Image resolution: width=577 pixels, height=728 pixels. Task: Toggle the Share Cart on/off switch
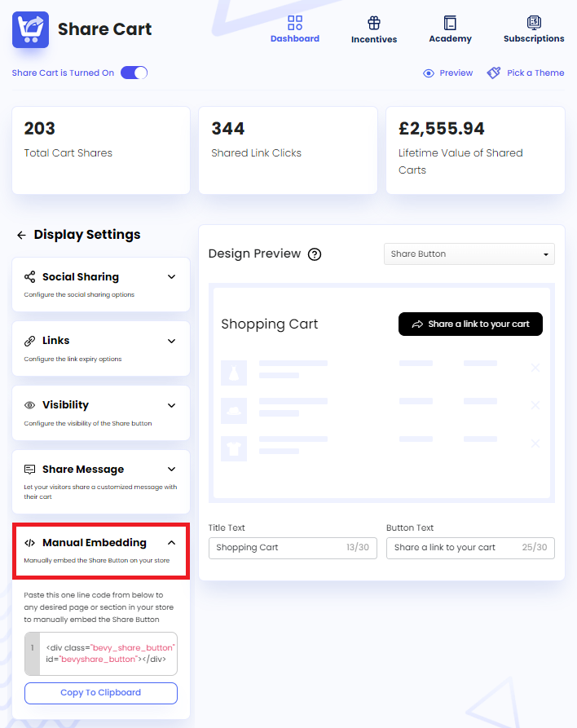click(134, 73)
